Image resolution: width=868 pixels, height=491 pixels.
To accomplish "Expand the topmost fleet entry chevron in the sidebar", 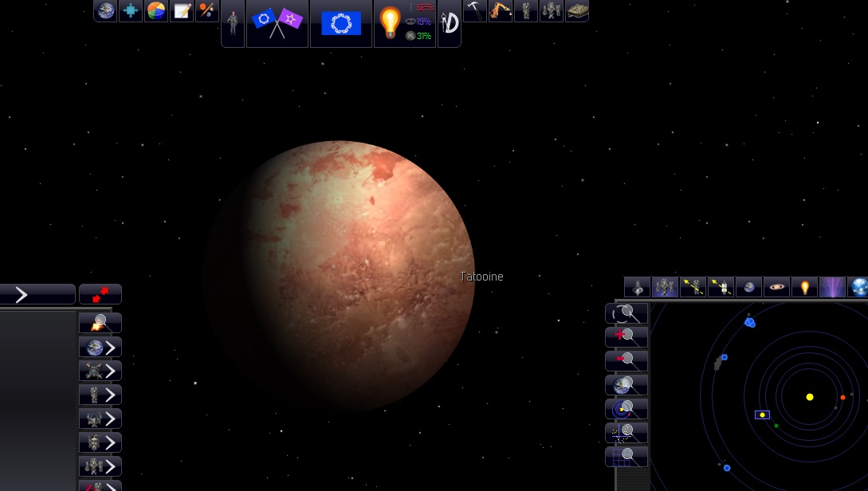I will pos(109,371).
